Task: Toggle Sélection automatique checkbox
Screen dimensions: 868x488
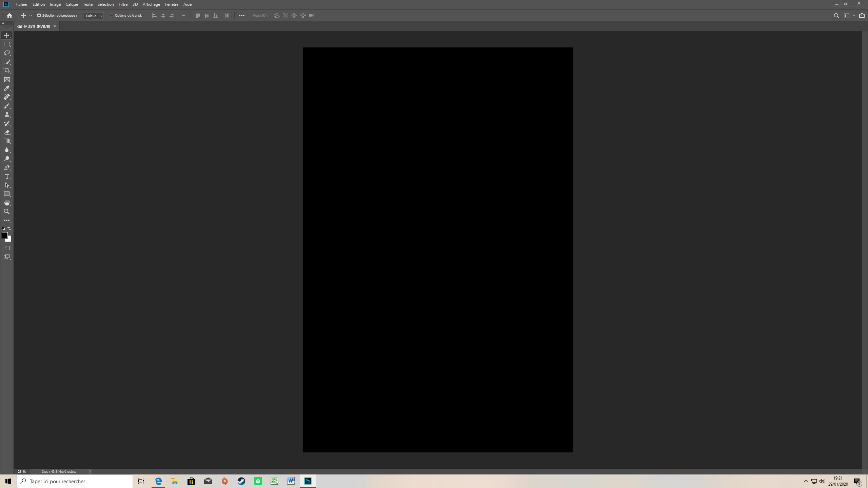Action: coord(39,15)
